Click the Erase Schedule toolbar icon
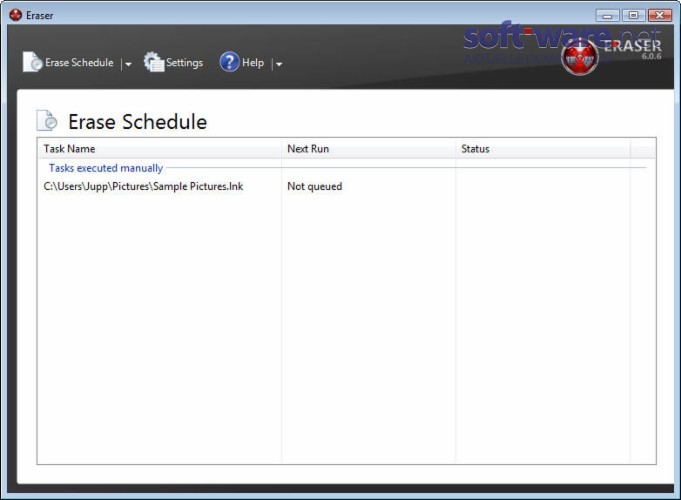Screen dimensions: 681x500 [33, 62]
